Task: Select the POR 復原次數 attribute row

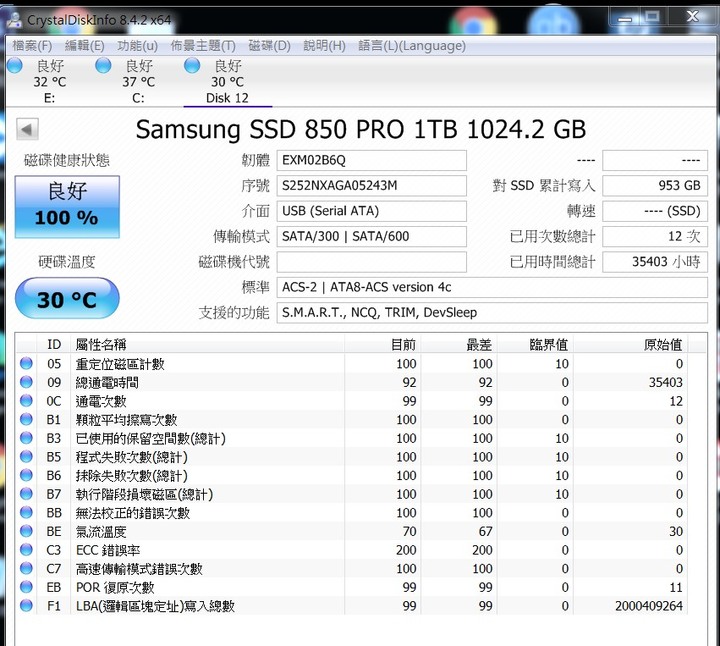Action: (x=352, y=587)
